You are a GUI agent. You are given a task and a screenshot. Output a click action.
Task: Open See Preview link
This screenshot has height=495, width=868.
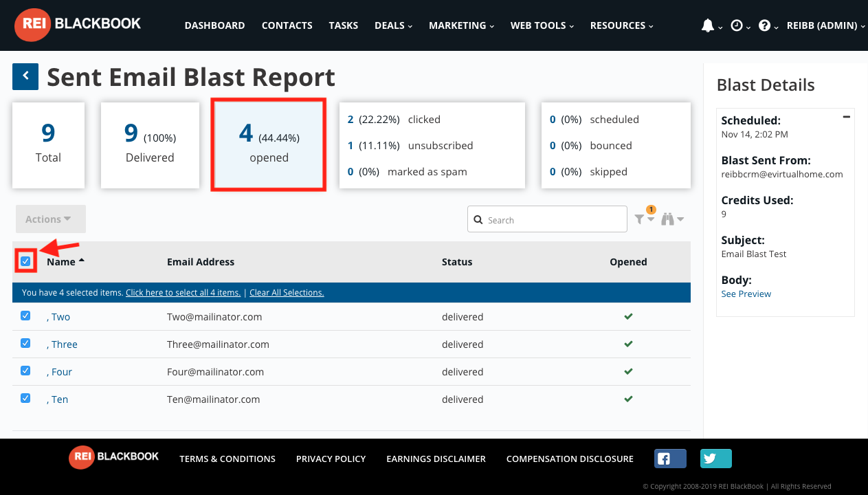(746, 294)
